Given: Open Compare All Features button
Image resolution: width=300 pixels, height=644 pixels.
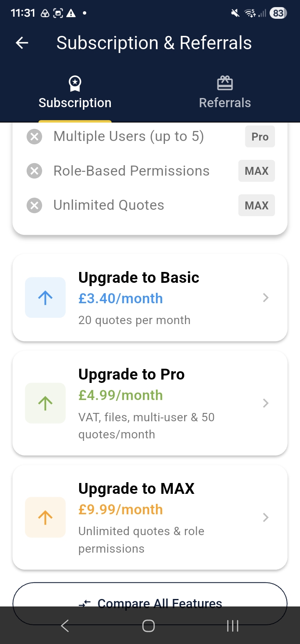Looking at the screenshot, I should [x=150, y=604].
